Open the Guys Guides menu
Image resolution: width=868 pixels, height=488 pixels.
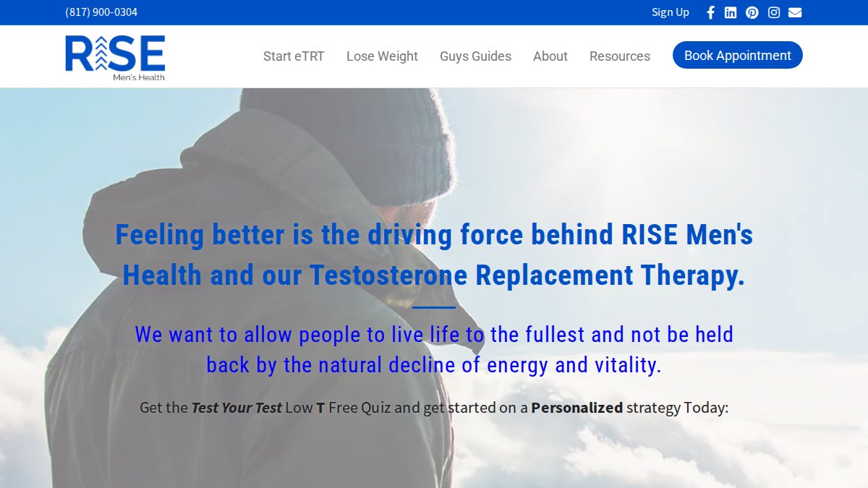click(475, 56)
